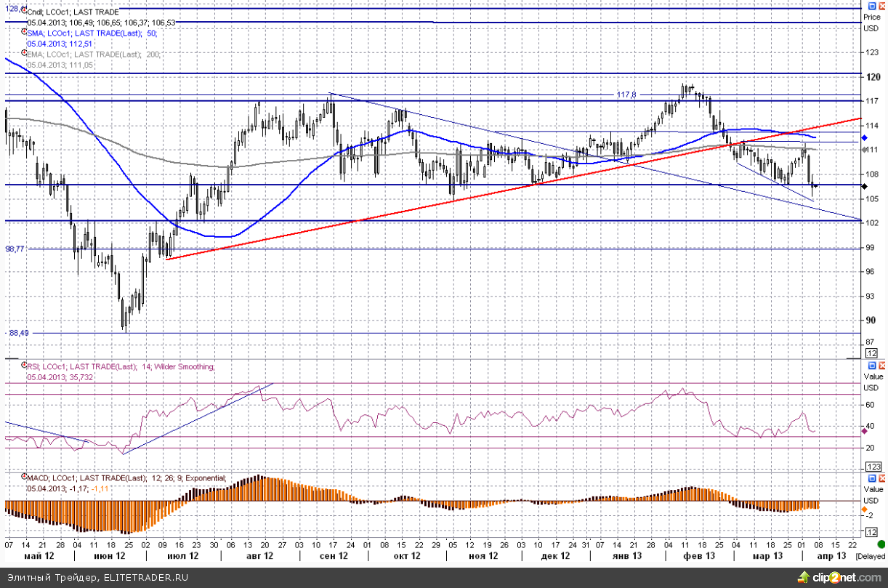Open MACD axis .12 precision box
The height and width of the screenshot is (588, 888).
pyautogui.click(x=873, y=544)
